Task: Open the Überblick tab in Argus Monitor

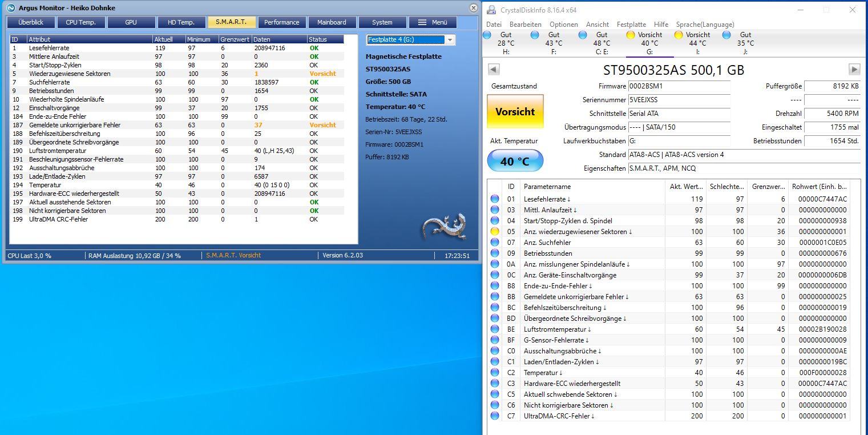Action: tap(31, 22)
